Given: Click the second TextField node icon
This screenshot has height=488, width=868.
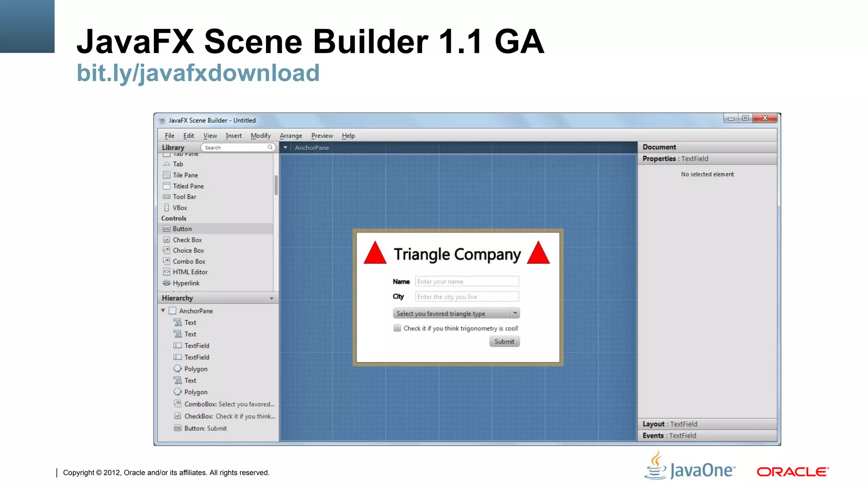Looking at the screenshot, I should click(178, 357).
